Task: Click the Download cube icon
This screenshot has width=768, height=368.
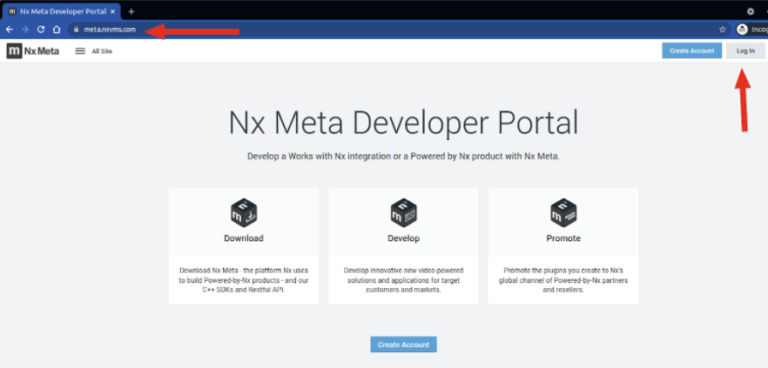Action: (244, 213)
